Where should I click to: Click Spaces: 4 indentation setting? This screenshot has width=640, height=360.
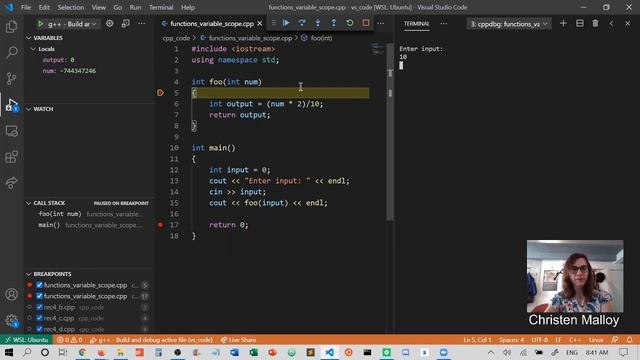(x=511, y=340)
